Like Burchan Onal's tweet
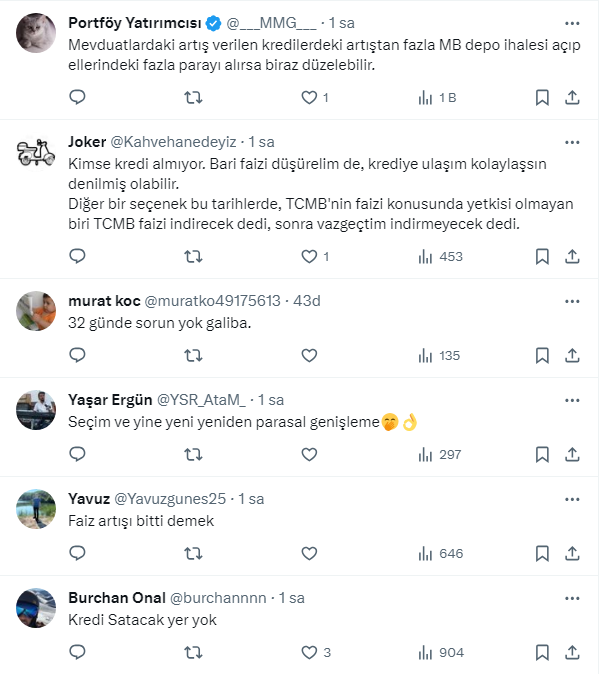Viewport: 610px width, 674px height. click(309, 652)
